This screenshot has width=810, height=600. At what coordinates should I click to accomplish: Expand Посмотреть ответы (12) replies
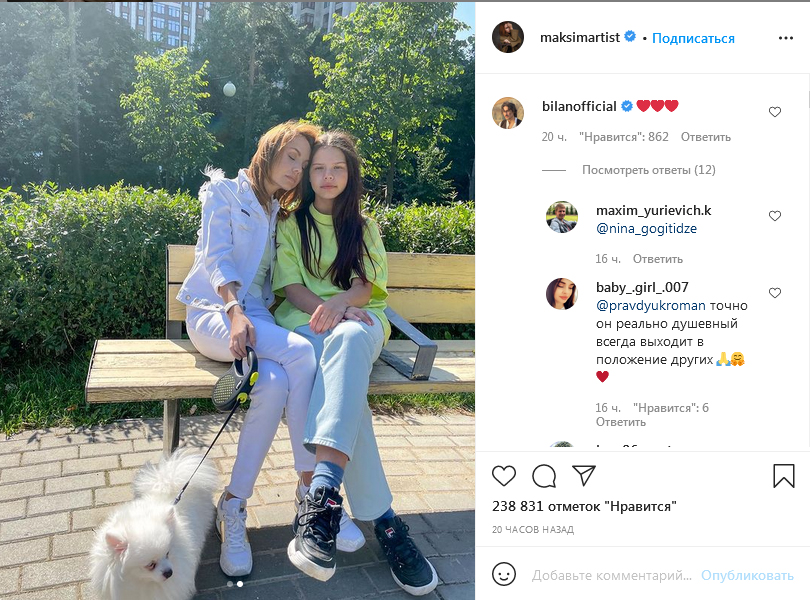coord(648,170)
